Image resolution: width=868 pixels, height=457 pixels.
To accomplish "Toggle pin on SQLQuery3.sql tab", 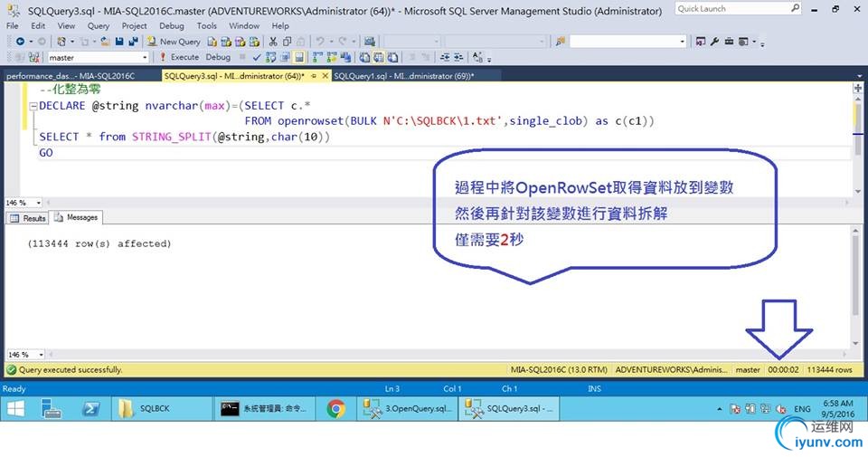I will click(x=314, y=76).
